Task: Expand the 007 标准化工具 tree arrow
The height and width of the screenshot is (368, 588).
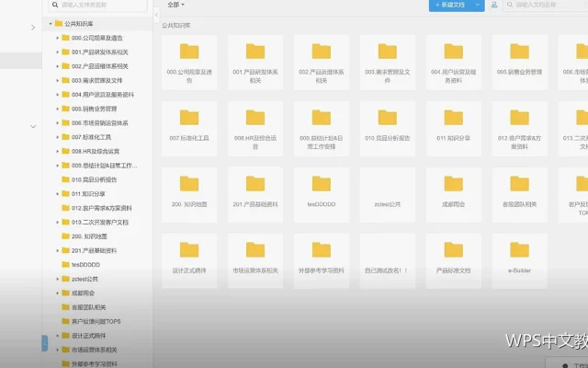Action: click(x=57, y=137)
